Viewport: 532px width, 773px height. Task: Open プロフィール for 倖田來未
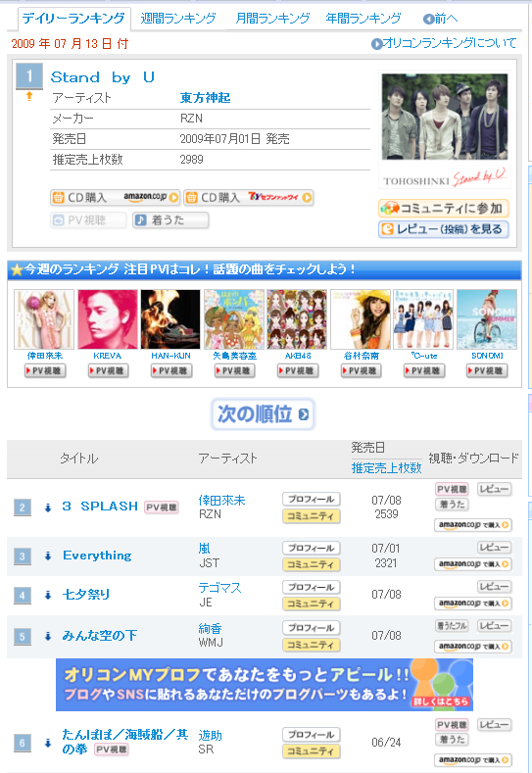pyautogui.click(x=312, y=499)
